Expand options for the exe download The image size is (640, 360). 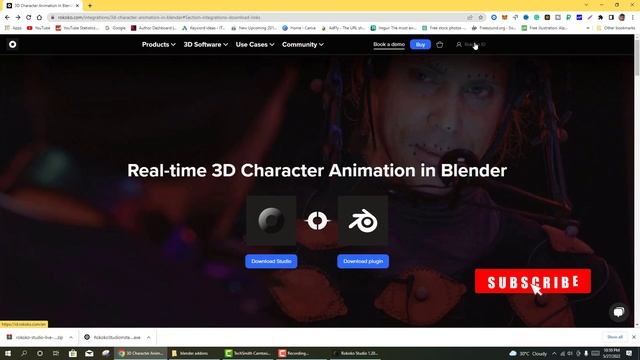click(x=149, y=337)
